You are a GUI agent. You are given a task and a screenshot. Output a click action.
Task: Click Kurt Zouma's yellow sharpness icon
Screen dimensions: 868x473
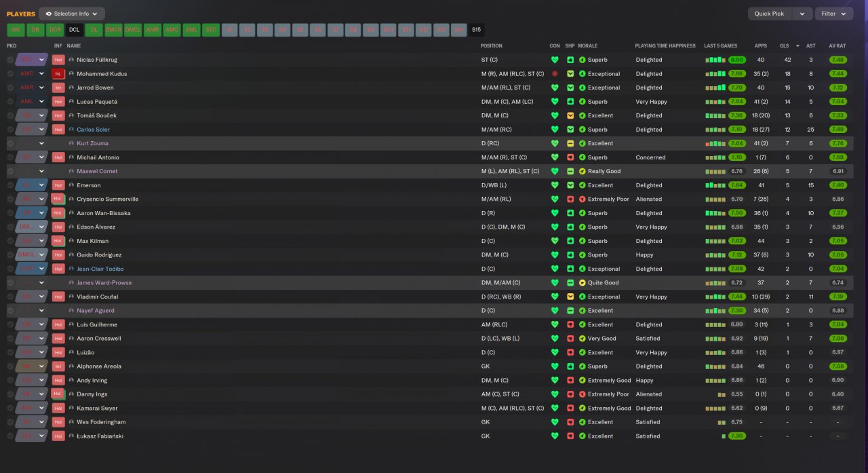click(570, 143)
